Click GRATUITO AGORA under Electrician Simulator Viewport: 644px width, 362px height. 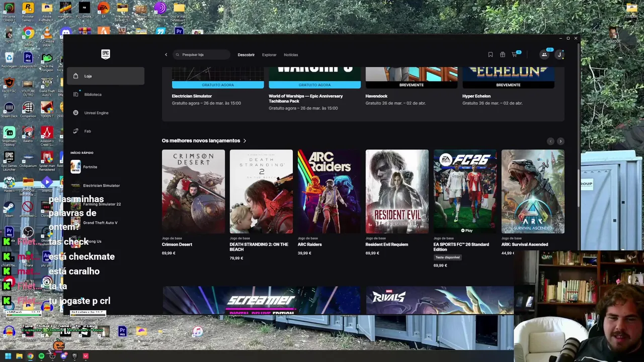tap(218, 85)
